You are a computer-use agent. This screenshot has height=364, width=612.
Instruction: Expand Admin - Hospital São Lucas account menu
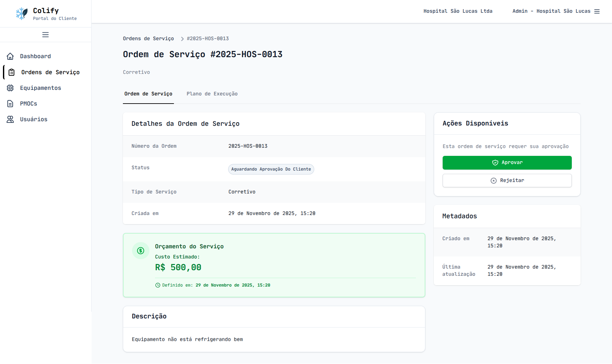tap(551, 11)
